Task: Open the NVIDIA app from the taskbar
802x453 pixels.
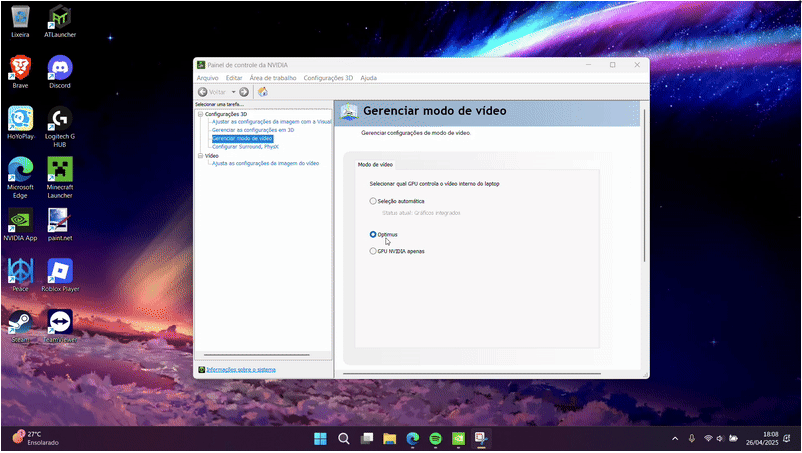Action: point(458,439)
